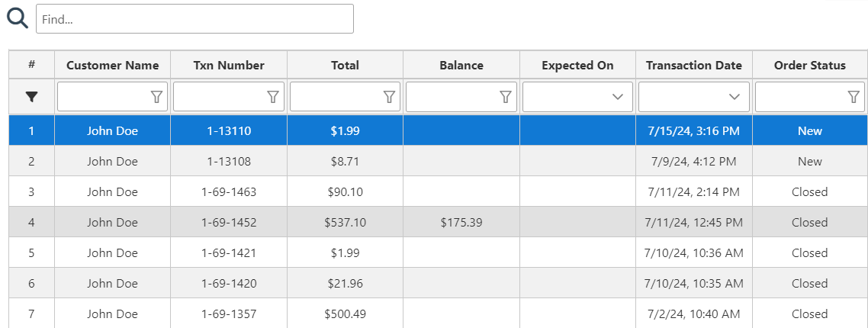Select transaction 1-13108 row

(x=229, y=162)
